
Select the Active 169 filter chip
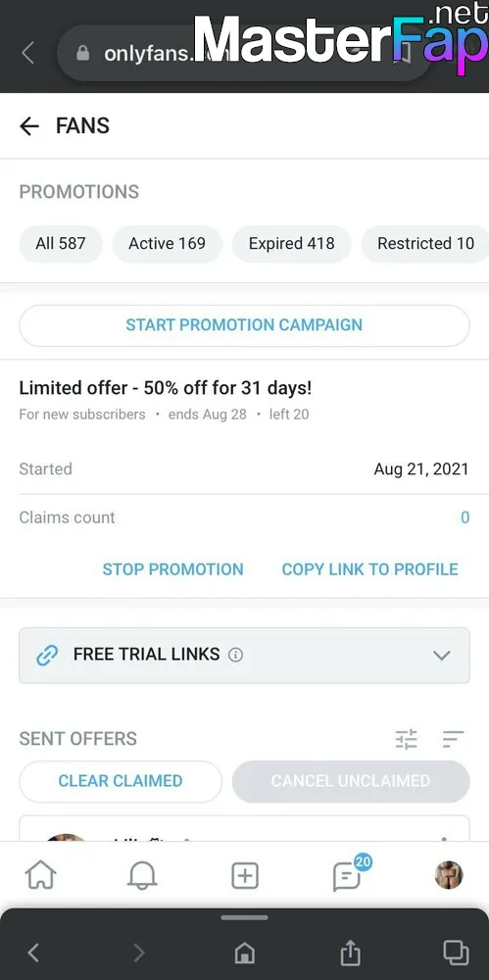167,244
